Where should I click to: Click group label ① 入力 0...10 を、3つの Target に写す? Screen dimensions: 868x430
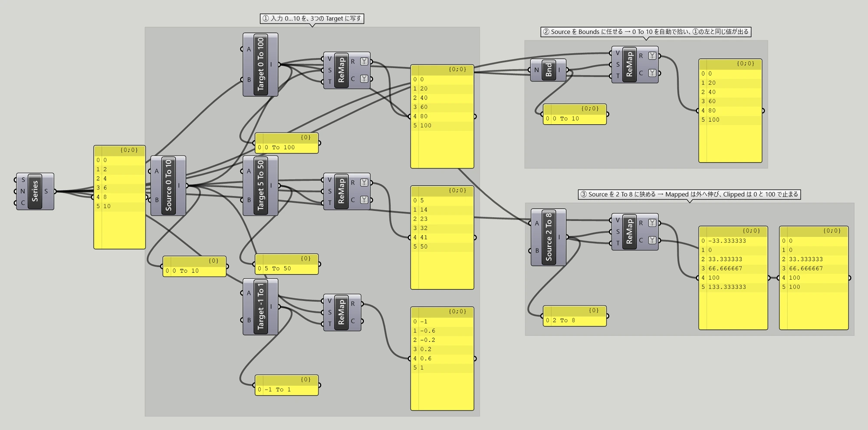click(312, 19)
